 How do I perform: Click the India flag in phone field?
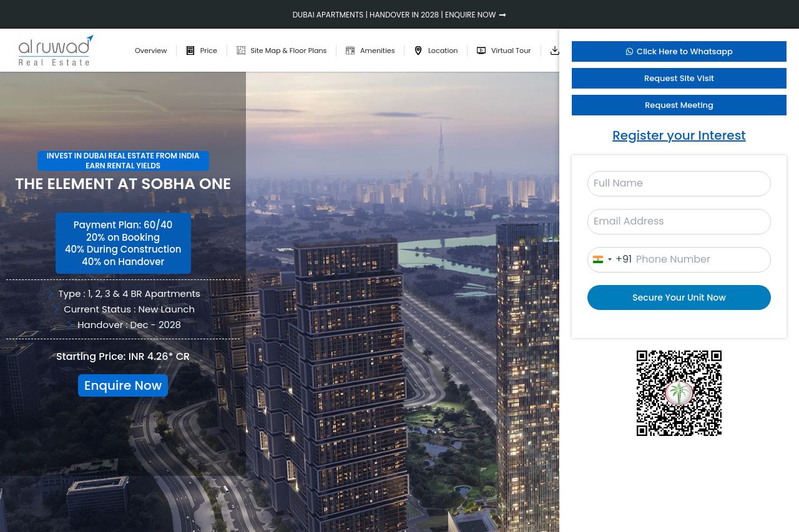pyautogui.click(x=598, y=259)
